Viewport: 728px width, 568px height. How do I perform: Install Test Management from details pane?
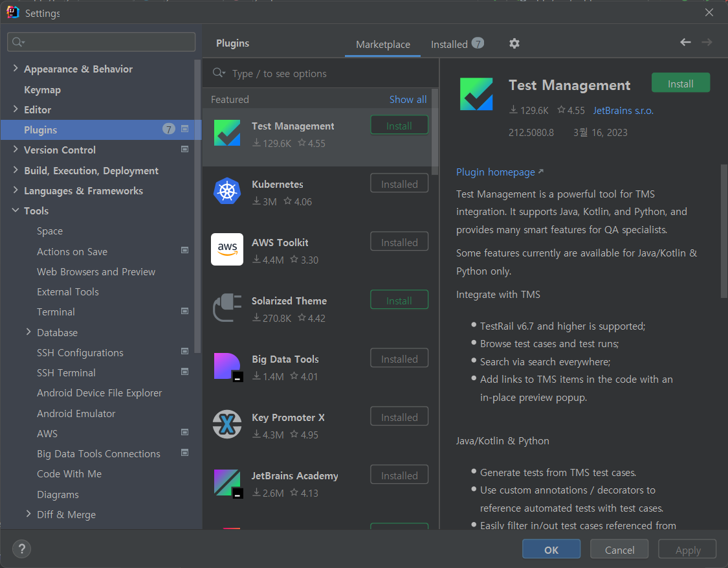point(681,83)
